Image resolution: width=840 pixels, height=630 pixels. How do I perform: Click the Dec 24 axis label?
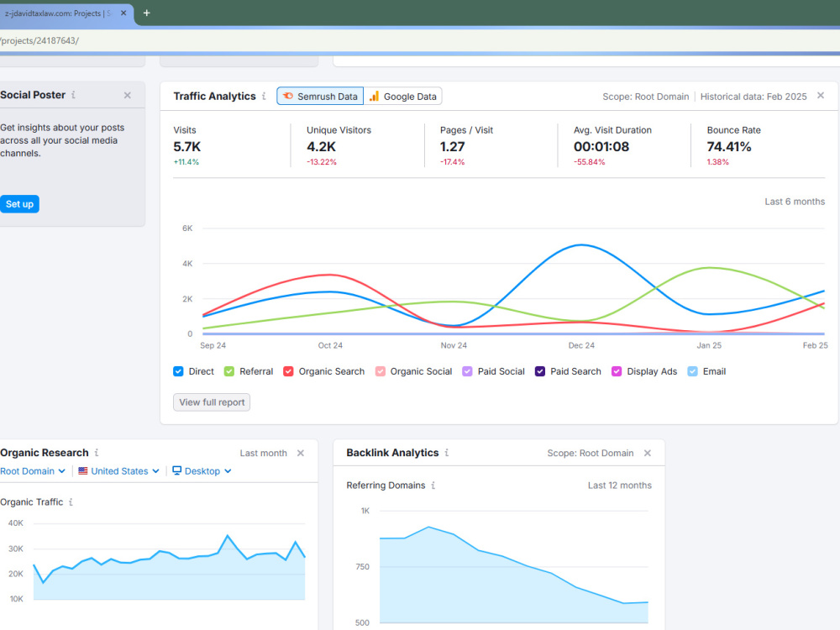click(581, 345)
